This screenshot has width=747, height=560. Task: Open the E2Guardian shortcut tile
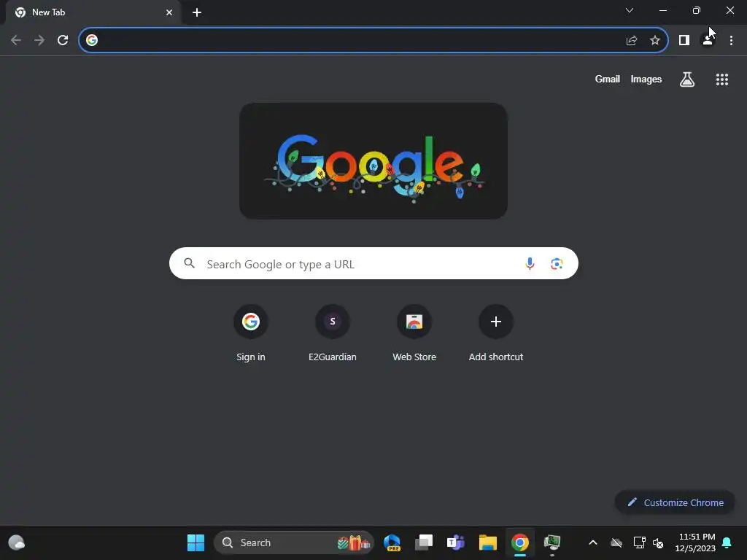pos(333,332)
